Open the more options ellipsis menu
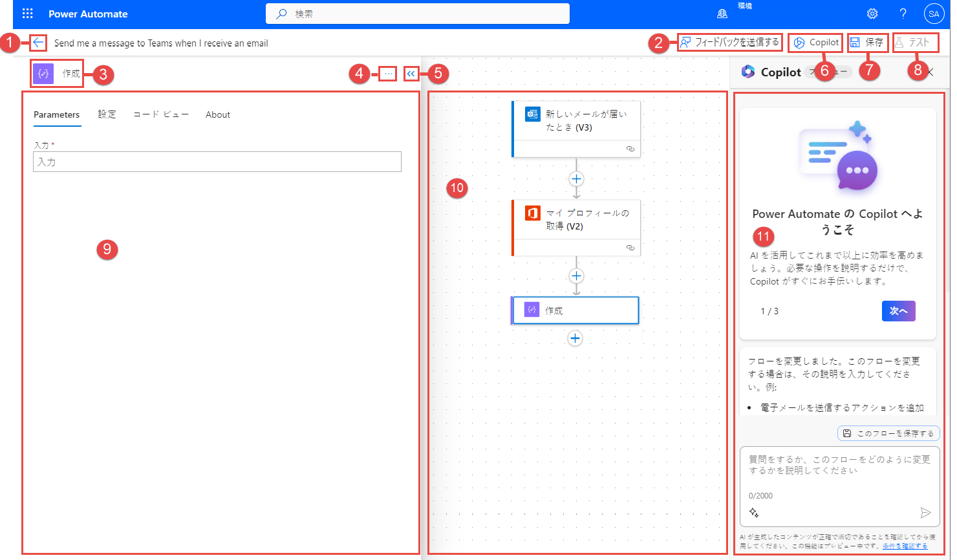Image resolution: width=957 pixels, height=560 pixels. click(x=388, y=74)
